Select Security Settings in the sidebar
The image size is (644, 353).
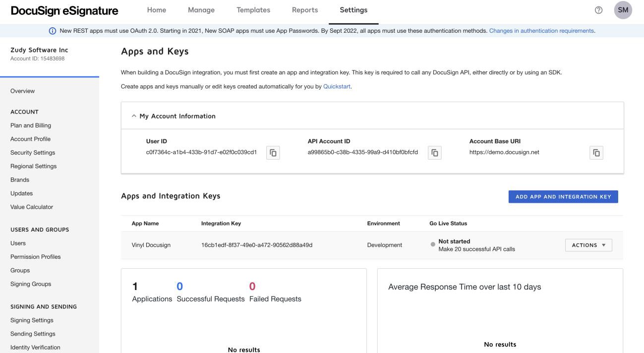(x=33, y=153)
